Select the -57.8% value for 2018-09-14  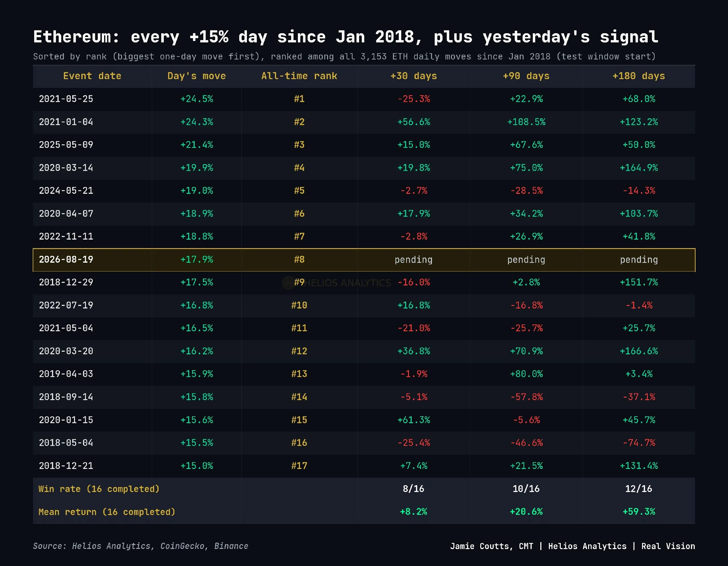click(x=526, y=397)
